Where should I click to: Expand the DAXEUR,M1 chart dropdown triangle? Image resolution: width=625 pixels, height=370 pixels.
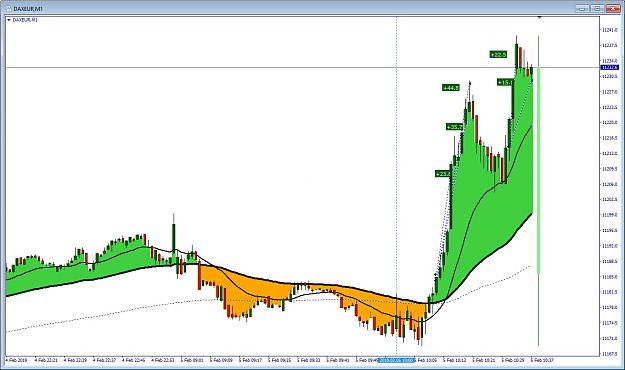pos(8,20)
